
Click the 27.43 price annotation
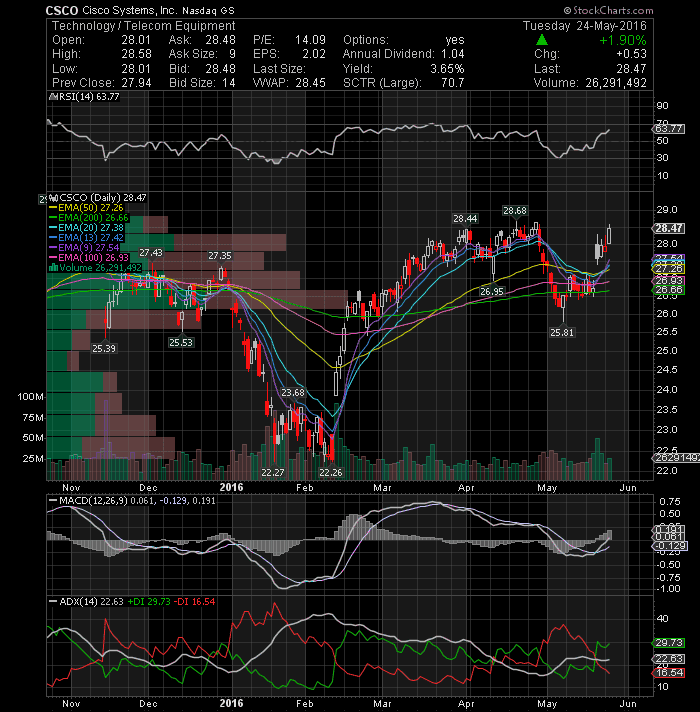coord(151,253)
